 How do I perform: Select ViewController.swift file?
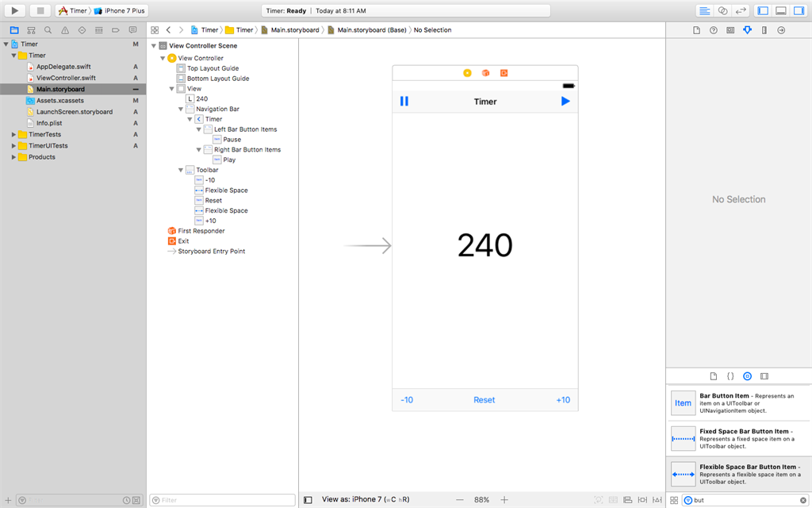[66, 78]
